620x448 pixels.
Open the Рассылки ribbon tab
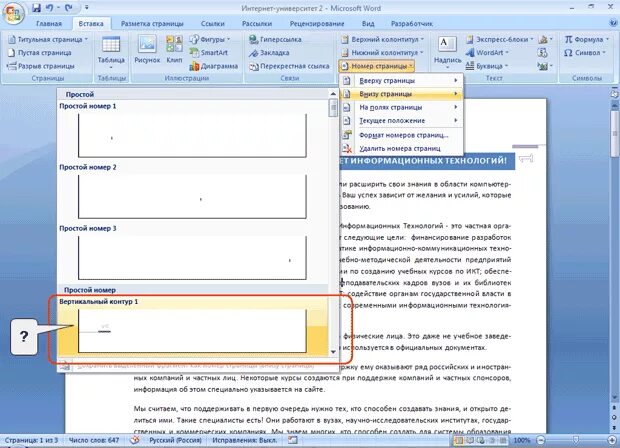(257, 24)
